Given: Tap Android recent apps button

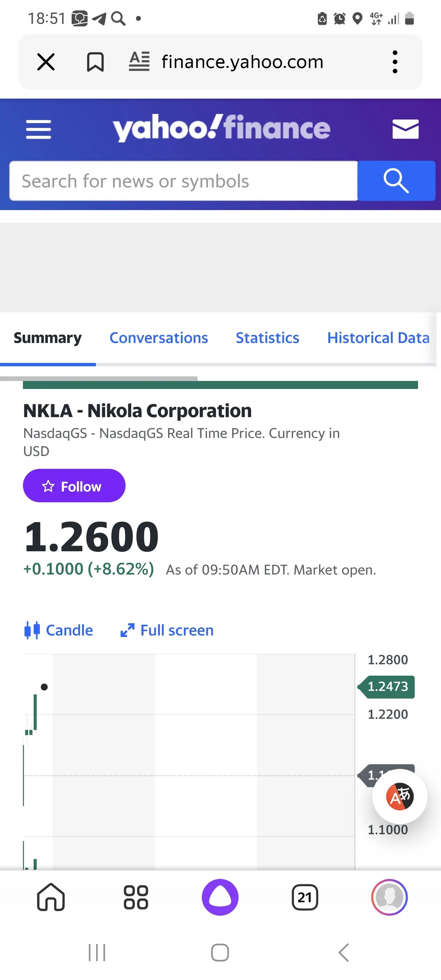Looking at the screenshot, I should [97, 953].
